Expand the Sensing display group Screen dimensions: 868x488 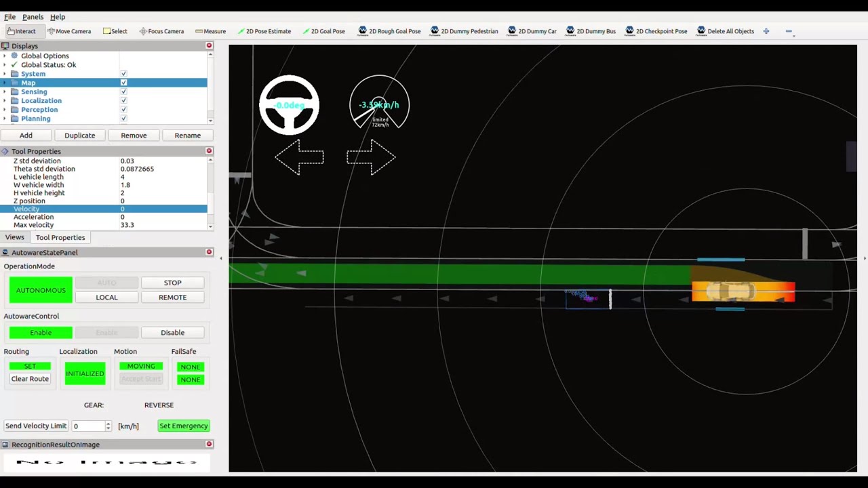[5, 91]
